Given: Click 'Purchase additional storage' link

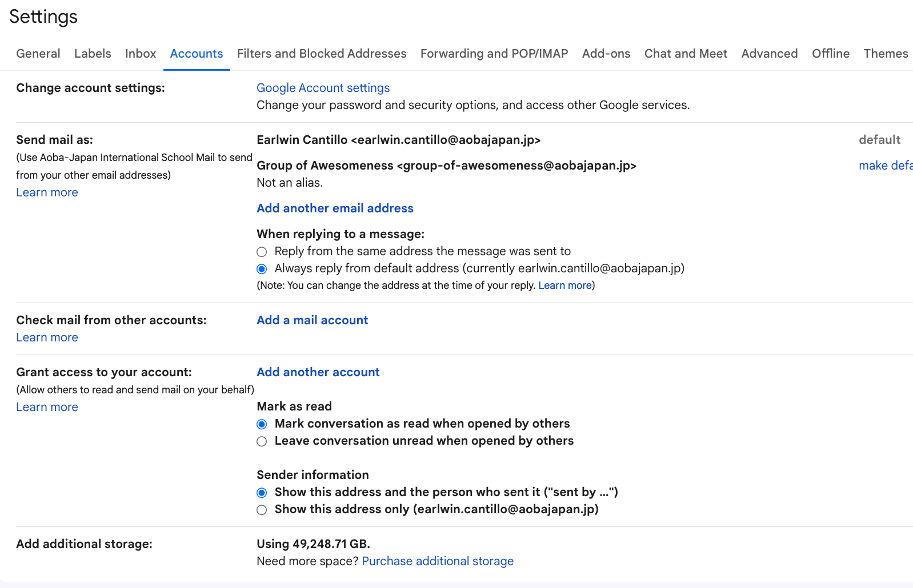Looking at the screenshot, I should tap(438, 561).
